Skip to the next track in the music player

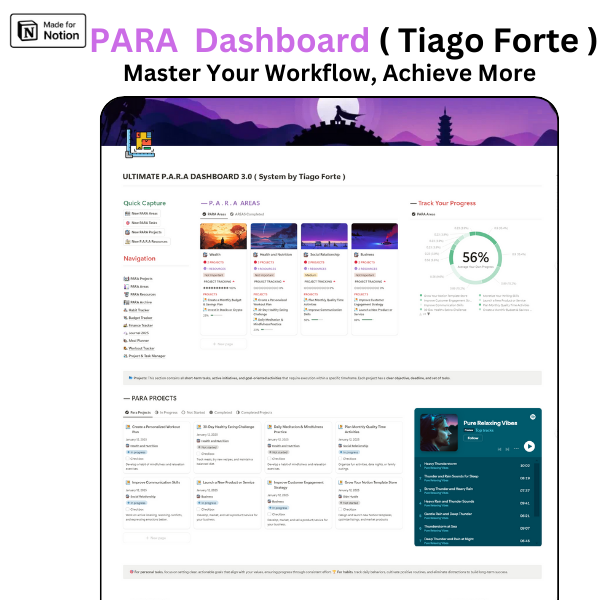tap(507, 449)
